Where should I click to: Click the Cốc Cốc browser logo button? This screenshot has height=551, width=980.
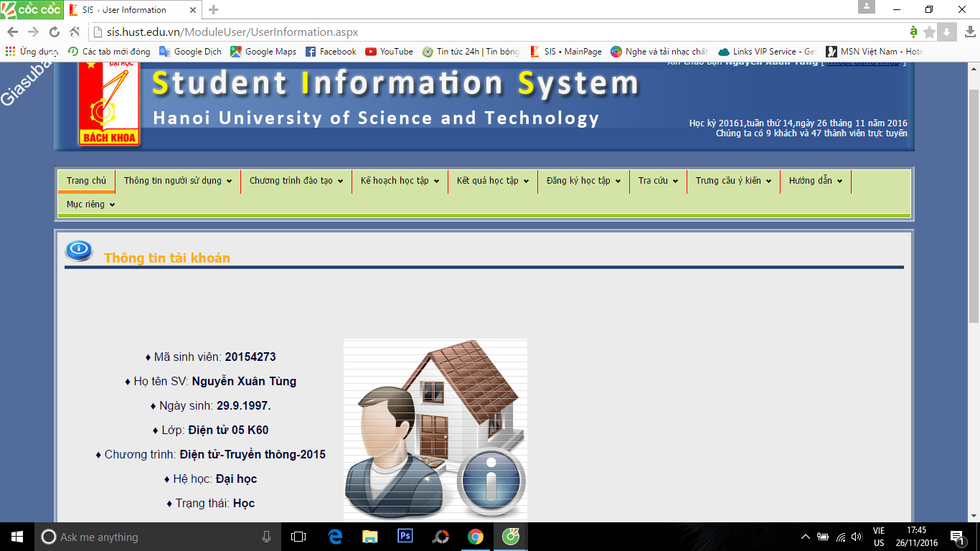coord(32,9)
